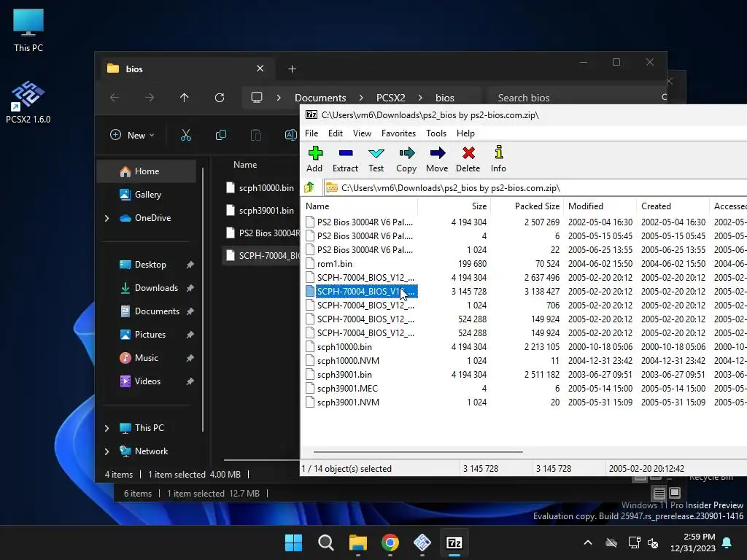Image resolution: width=747 pixels, height=560 pixels.
Task: Refresh the bios folder view
Action: point(220,98)
